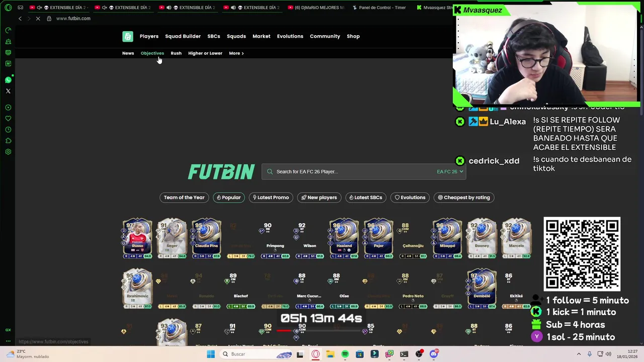This screenshot has height=362, width=644.
Task: Open the Russo 97 player card
Action: (137, 238)
